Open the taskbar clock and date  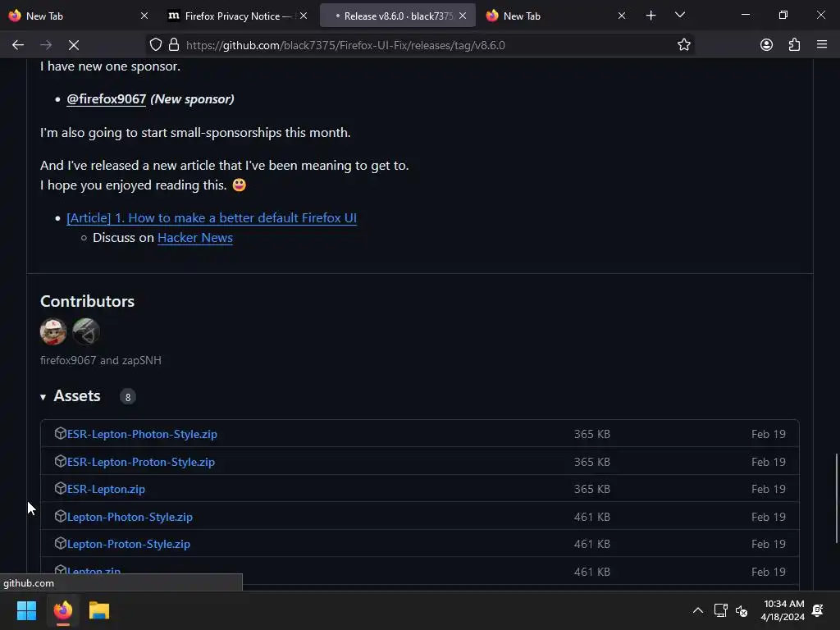tap(783, 610)
